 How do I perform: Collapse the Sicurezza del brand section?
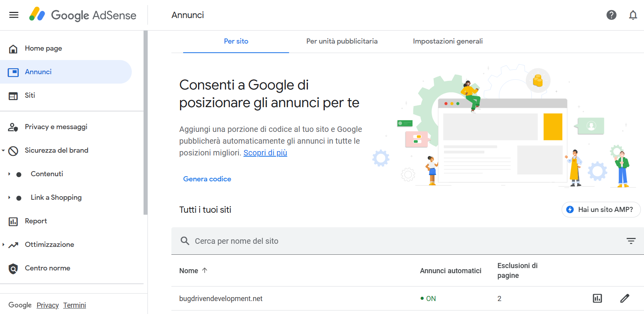(3, 150)
